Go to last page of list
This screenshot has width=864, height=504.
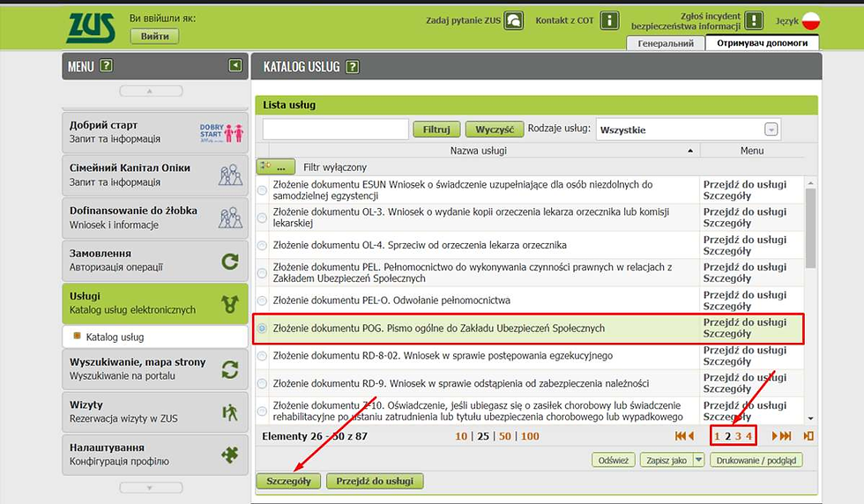click(786, 435)
